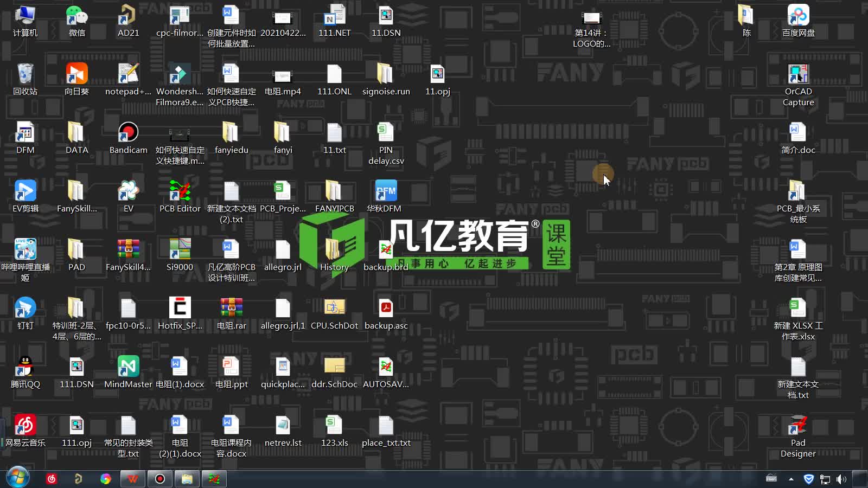Select the 电阻.ppt presentation

(231, 373)
